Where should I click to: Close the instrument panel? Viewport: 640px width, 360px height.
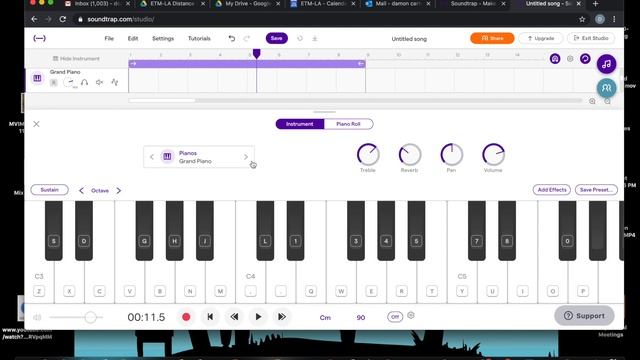tap(36, 124)
